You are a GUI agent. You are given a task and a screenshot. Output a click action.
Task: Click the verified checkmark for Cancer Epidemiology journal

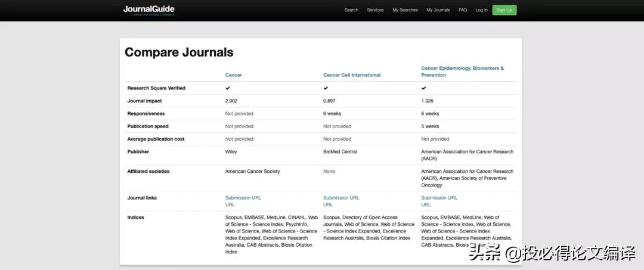(x=423, y=88)
